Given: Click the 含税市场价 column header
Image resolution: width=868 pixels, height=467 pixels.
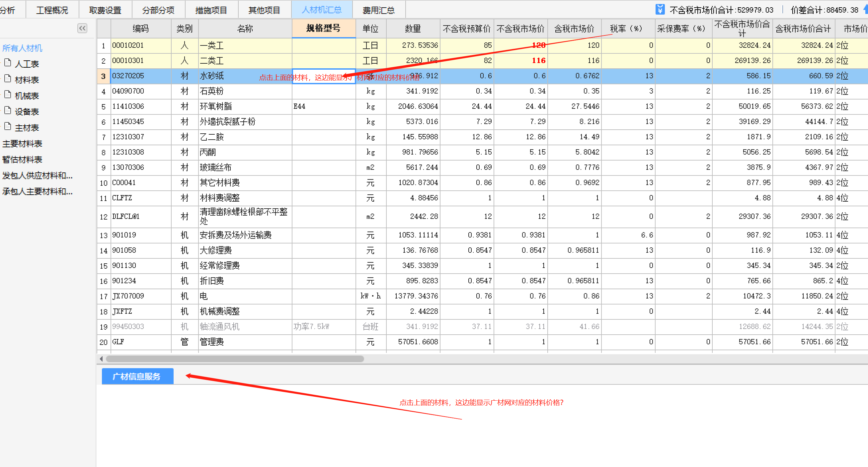Looking at the screenshot, I should point(575,29).
